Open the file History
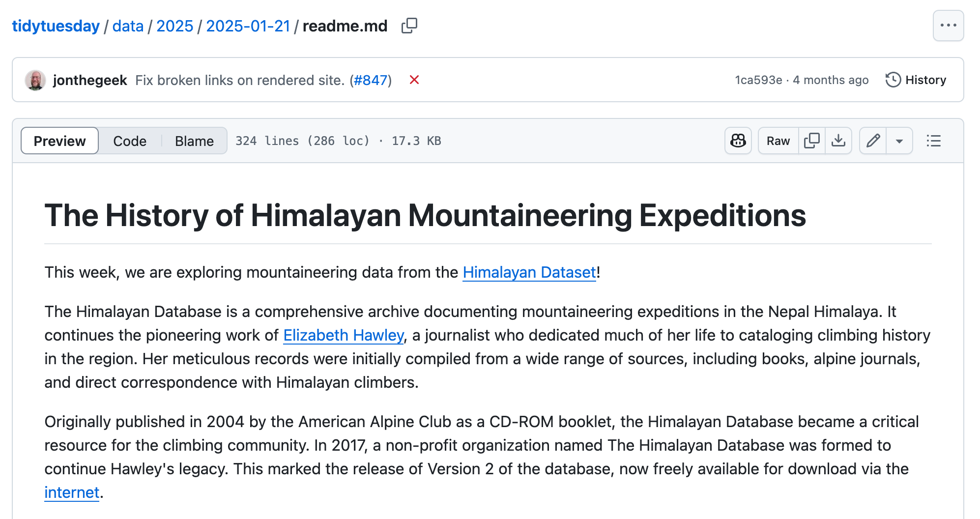 (916, 80)
